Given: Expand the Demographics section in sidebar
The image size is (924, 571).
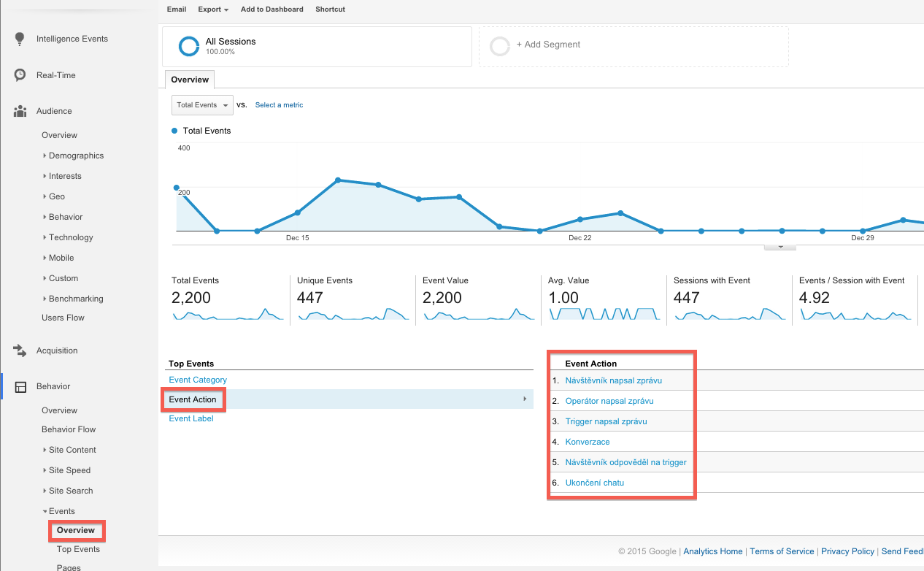Looking at the screenshot, I should coord(45,156).
